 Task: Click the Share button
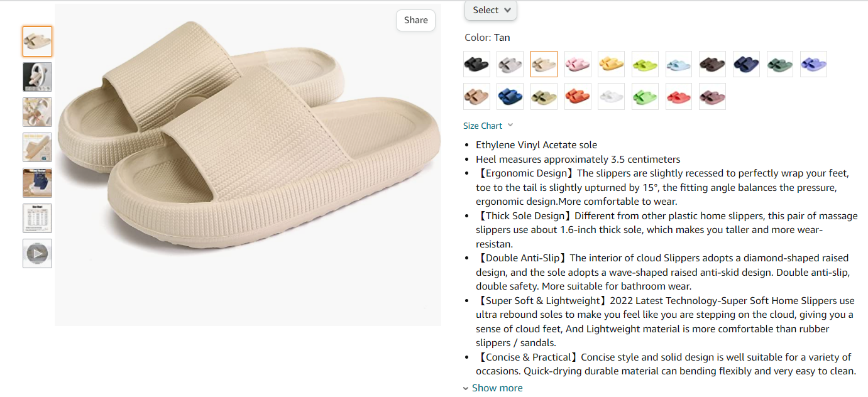(415, 20)
